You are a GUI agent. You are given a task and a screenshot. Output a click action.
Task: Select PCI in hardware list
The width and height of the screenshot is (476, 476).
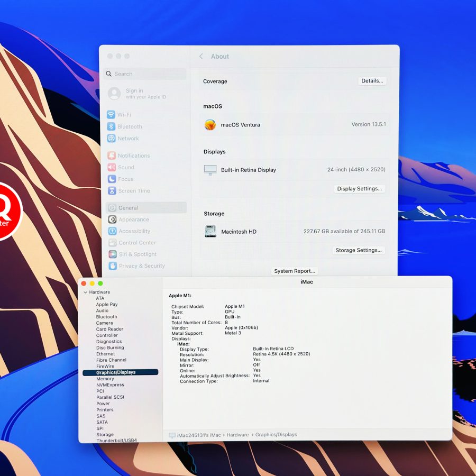(x=100, y=391)
